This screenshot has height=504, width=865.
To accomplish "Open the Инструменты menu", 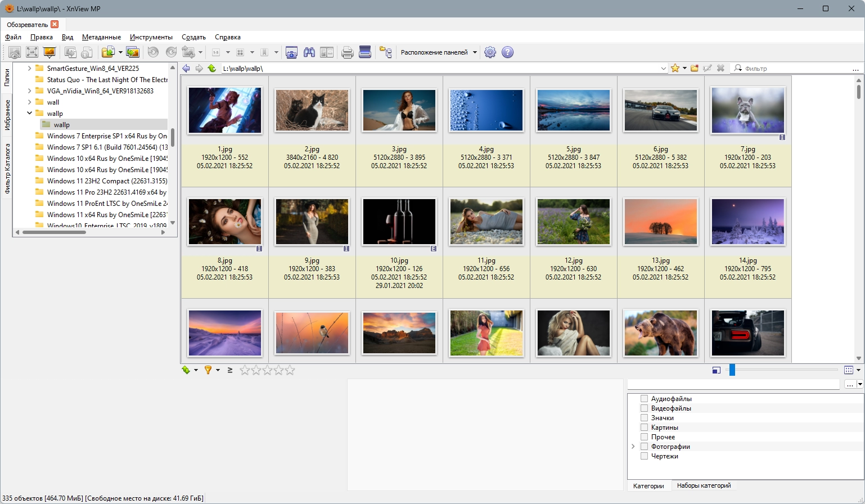I will click(151, 37).
